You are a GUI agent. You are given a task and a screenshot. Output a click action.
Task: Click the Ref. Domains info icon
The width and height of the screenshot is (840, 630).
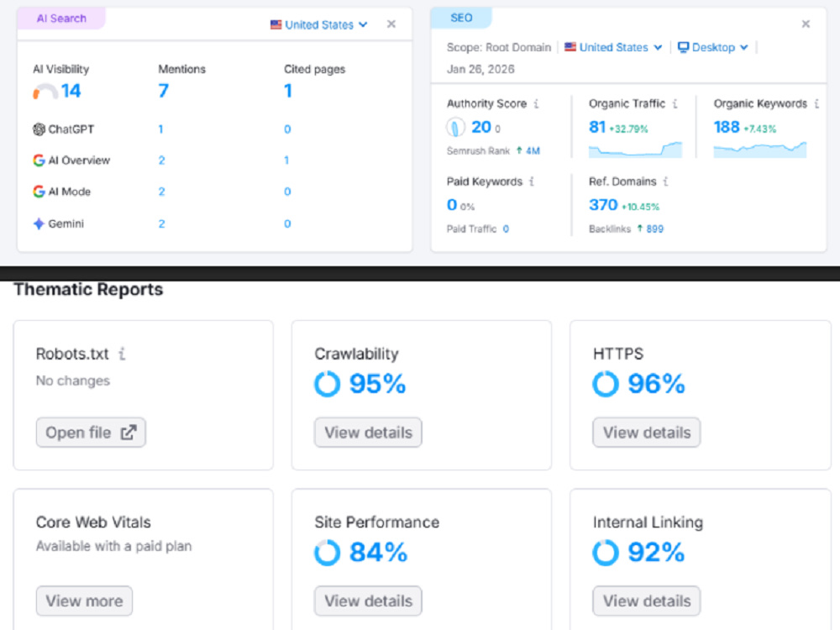[665, 181]
